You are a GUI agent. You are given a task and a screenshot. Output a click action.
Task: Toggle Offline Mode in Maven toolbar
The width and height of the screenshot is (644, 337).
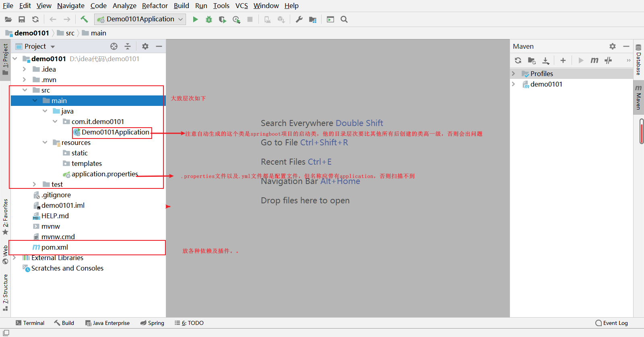coord(608,60)
